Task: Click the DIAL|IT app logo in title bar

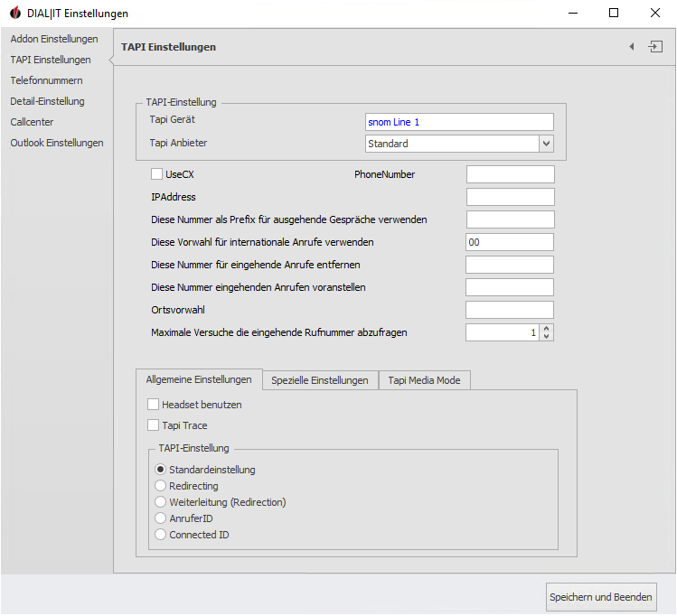Action: [13, 14]
